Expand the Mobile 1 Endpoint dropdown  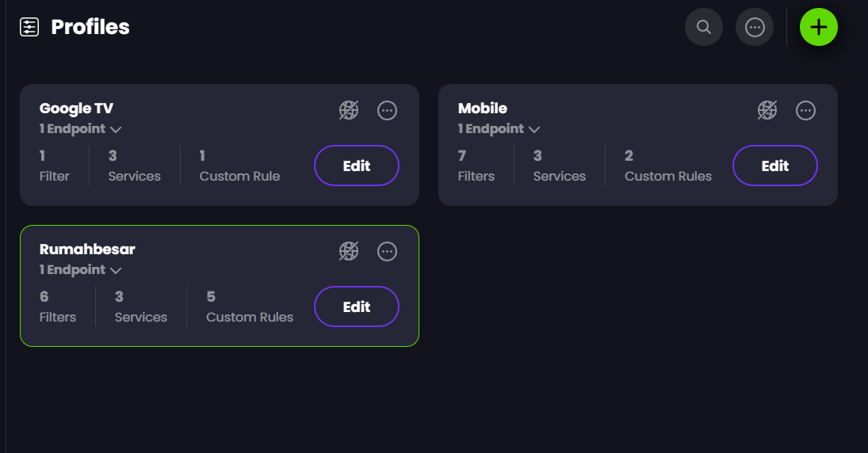pos(499,129)
